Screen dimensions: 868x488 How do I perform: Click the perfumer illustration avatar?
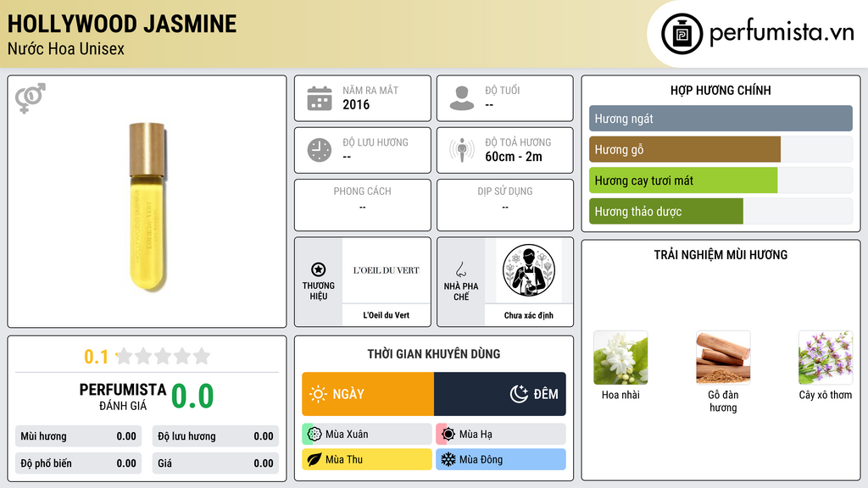pyautogui.click(x=529, y=270)
